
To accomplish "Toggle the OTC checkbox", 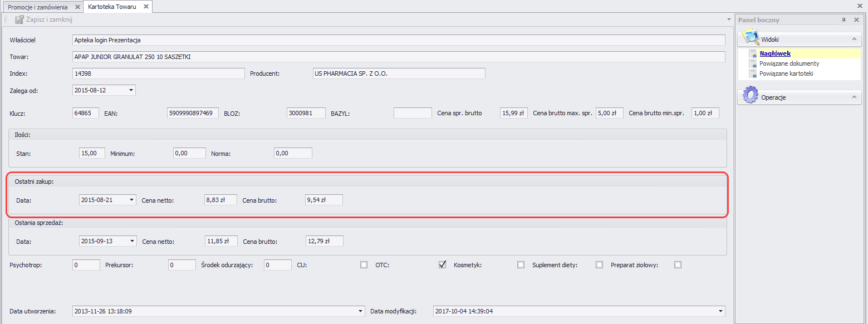I will point(443,265).
